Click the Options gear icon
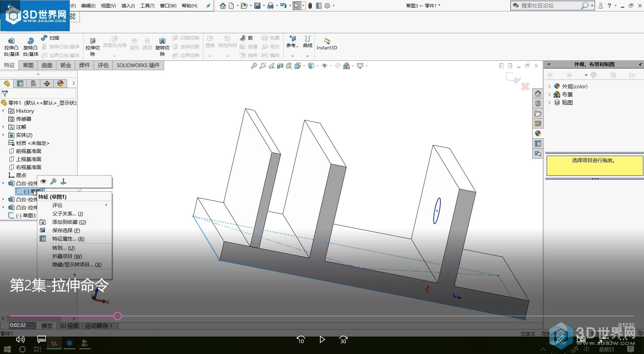 click(x=327, y=6)
